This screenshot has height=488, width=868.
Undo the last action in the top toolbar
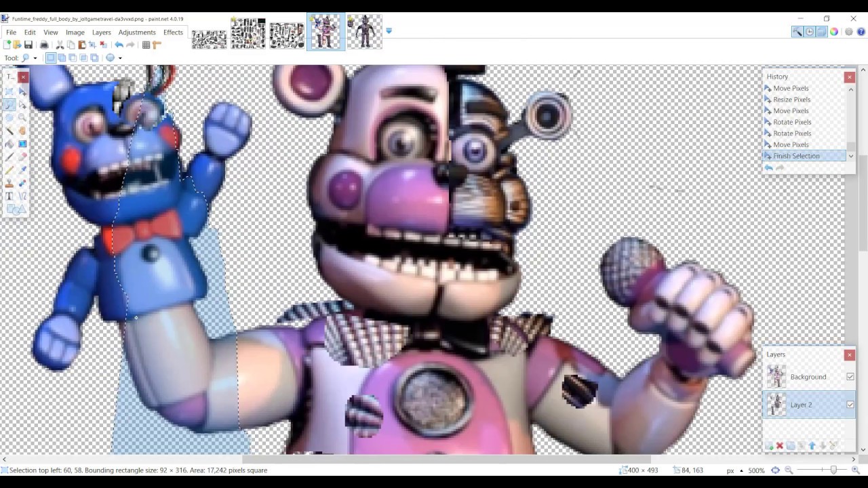click(119, 45)
